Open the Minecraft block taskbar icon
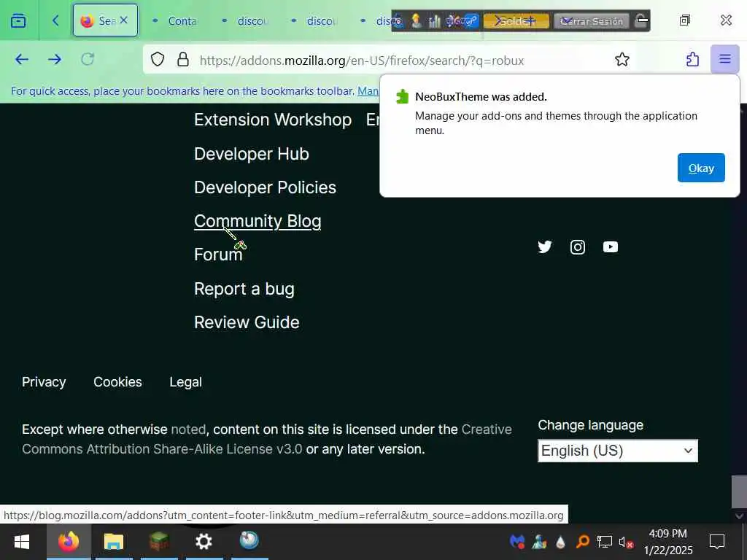This screenshot has width=747, height=560. 159,542
